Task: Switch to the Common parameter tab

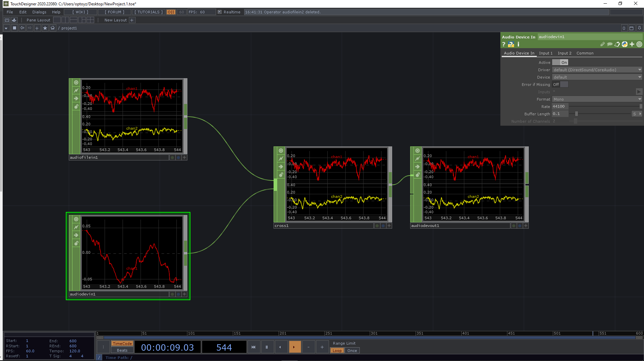Action: (585, 53)
